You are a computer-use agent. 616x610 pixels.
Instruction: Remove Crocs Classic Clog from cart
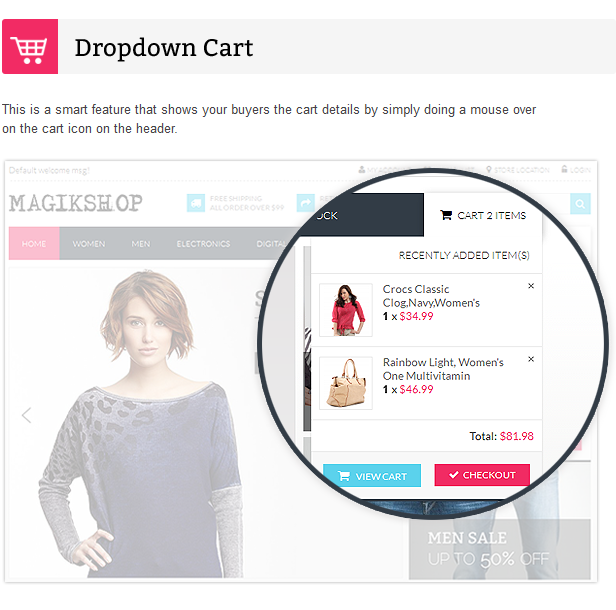[531, 286]
